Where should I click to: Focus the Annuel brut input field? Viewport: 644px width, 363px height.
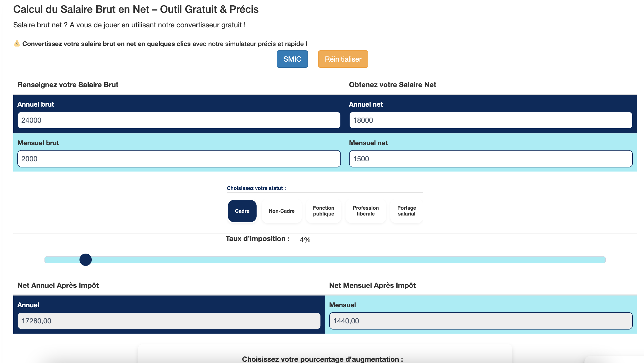coord(179,120)
